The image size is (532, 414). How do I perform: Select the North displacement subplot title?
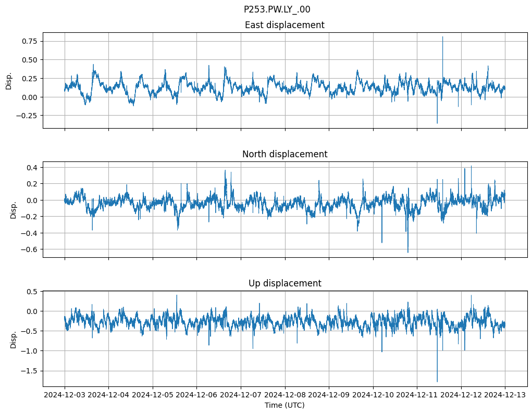tap(284, 154)
